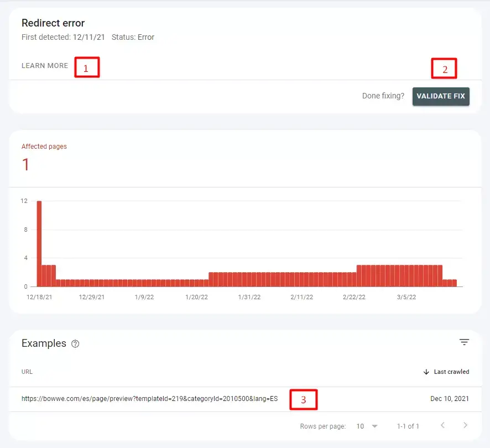This screenshot has width=490, height=448.
Task: Click the 'Rows per page:' label
Action: (x=323, y=426)
